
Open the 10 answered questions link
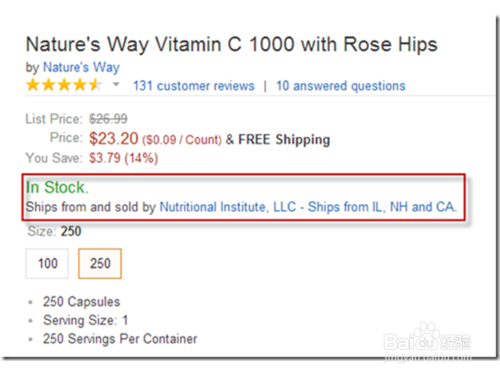tap(341, 86)
